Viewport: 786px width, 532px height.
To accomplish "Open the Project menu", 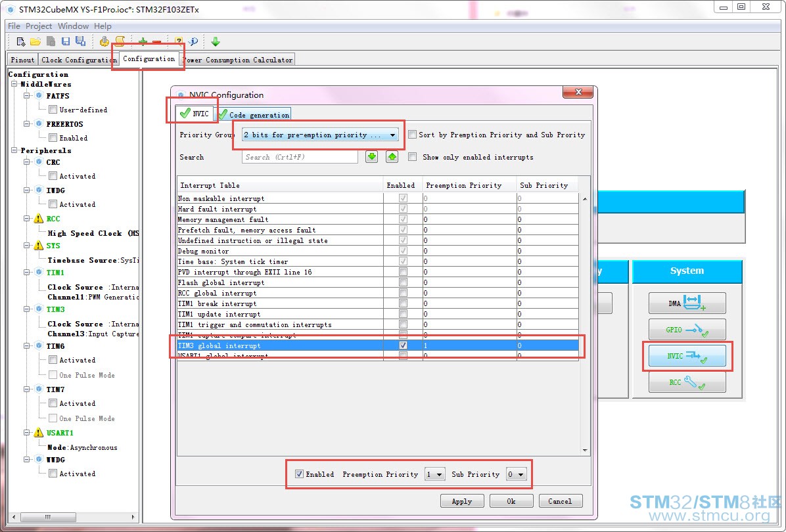I will [39, 26].
